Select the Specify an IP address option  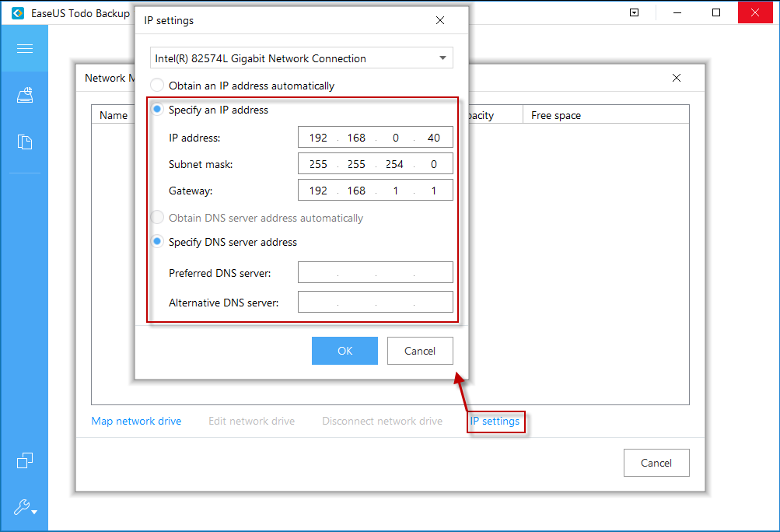(158, 110)
